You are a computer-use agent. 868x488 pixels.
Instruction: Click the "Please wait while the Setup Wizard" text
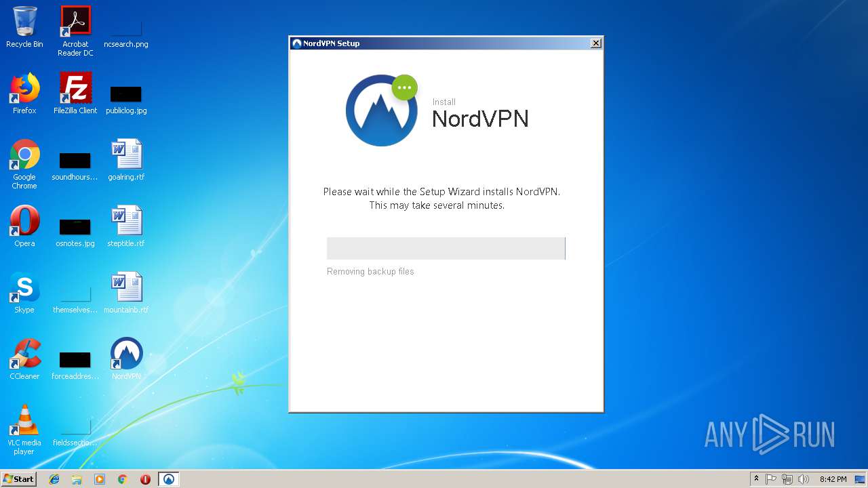tap(441, 192)
